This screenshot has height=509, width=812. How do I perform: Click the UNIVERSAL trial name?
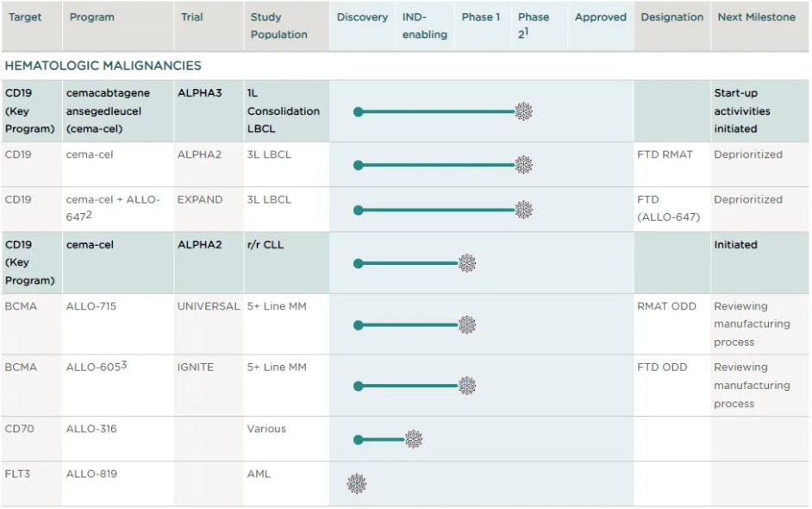(208, 306)
